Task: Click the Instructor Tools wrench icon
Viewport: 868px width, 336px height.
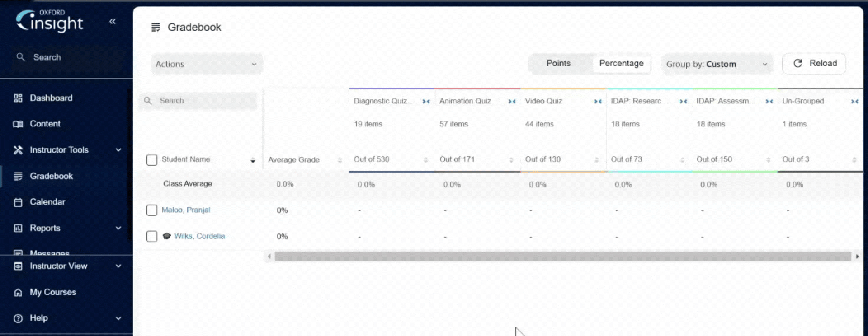Action: 18,150
